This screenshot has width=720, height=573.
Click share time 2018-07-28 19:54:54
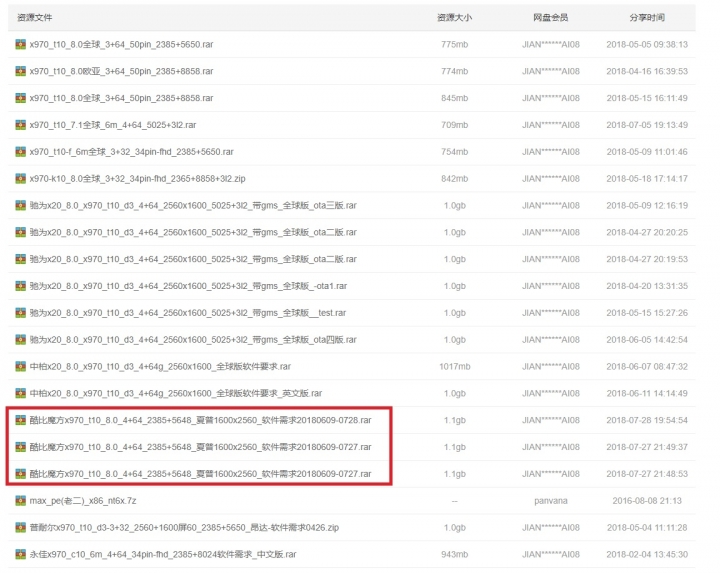[x=647, y=420]
